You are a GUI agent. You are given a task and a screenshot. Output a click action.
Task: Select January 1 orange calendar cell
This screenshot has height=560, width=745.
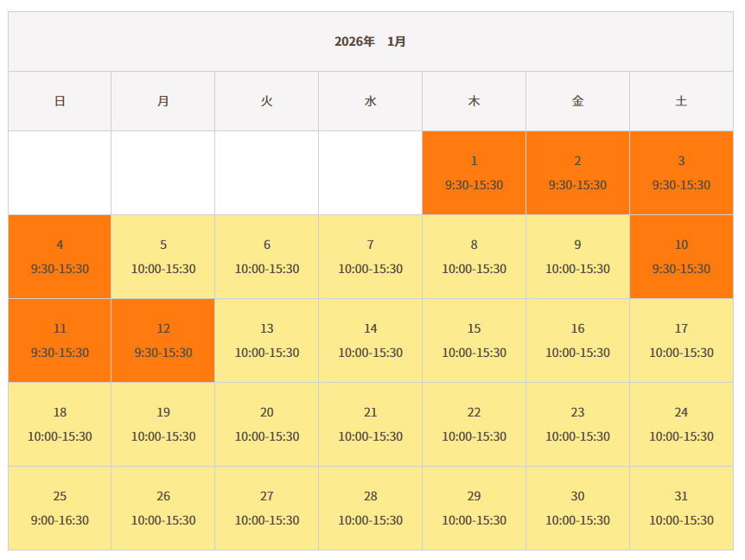(x=474, y=173)
